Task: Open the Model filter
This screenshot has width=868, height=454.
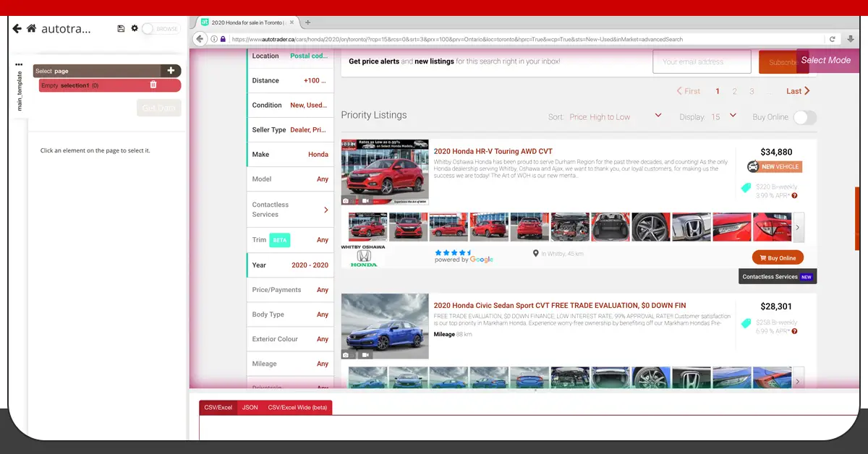Action: pyautogui.click(x=290, y=179)
